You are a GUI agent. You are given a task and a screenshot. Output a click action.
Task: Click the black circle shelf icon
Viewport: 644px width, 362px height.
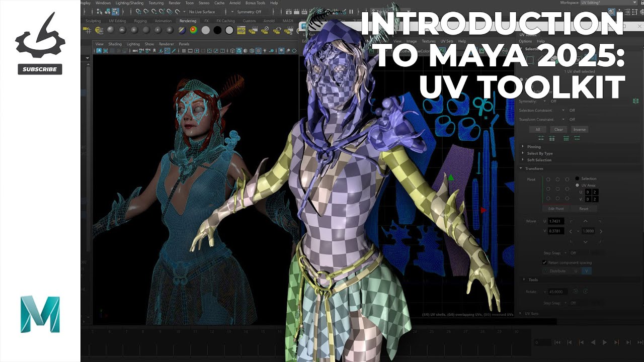217,30
